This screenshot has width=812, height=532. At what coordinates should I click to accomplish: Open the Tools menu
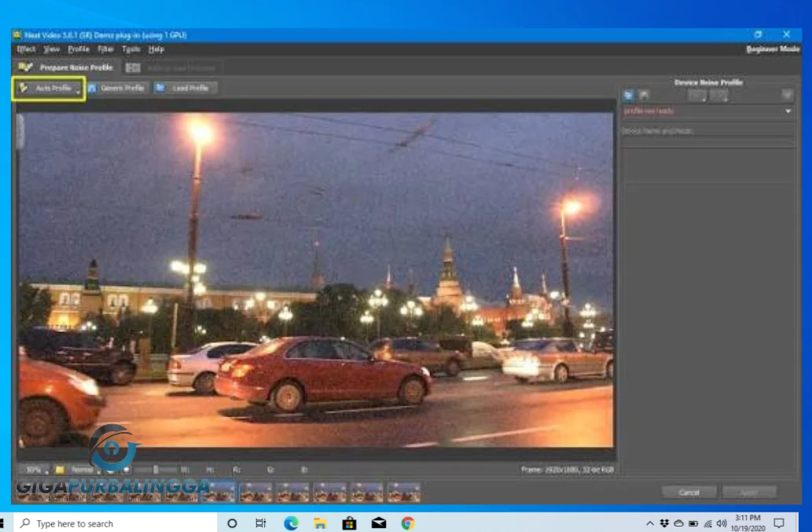click(x=130, y=50)
